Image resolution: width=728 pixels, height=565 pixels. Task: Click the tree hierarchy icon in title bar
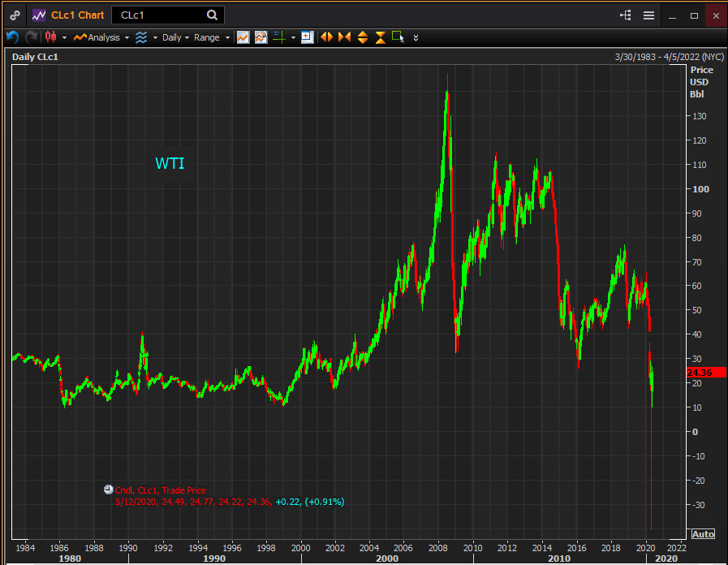pyautogui.click(x=626, y=15)
